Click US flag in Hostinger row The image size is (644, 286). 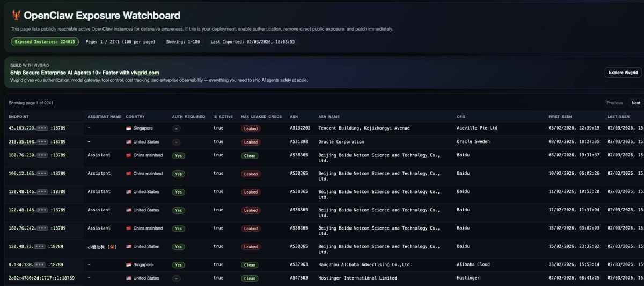tap(129, 278)
